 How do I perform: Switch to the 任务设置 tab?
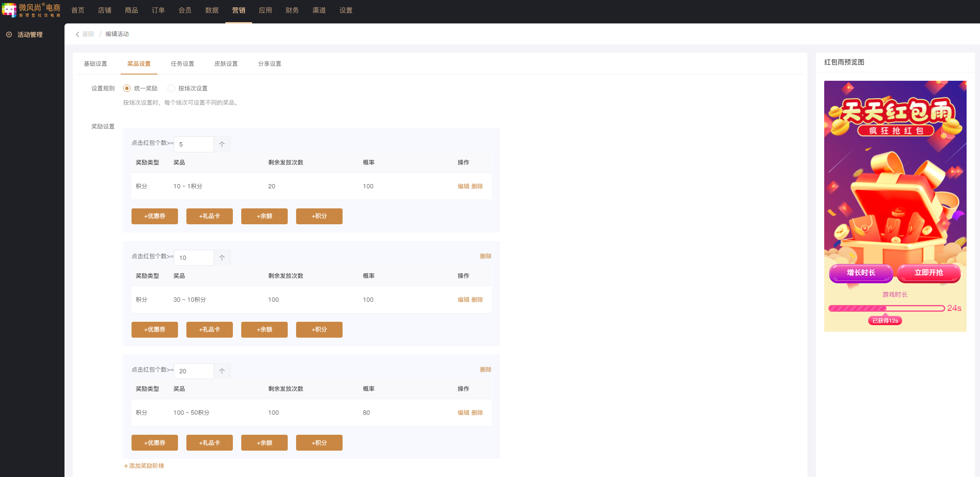[182, 64]
